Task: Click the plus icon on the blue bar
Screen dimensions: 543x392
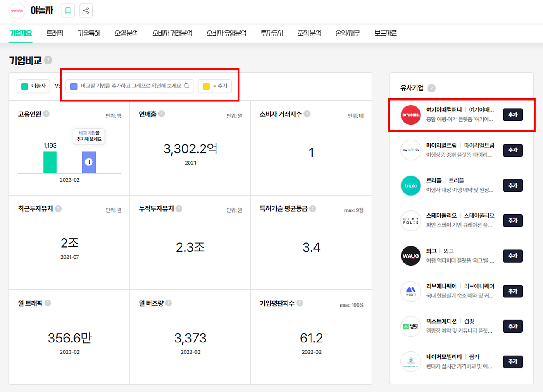Action: point(89,162)
